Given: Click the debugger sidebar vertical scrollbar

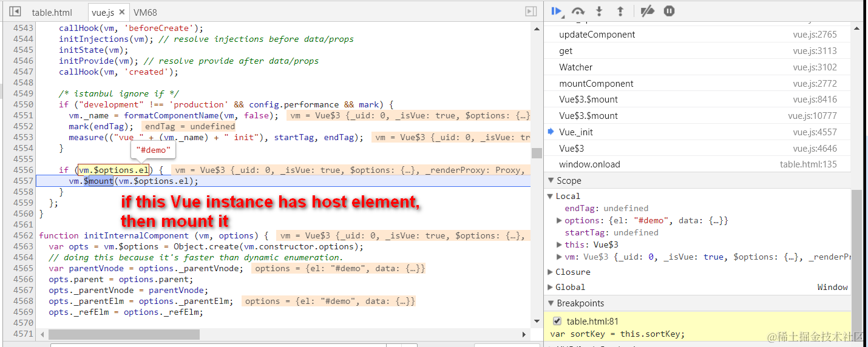Looking at the screenshot, I should tap(856, 258).
